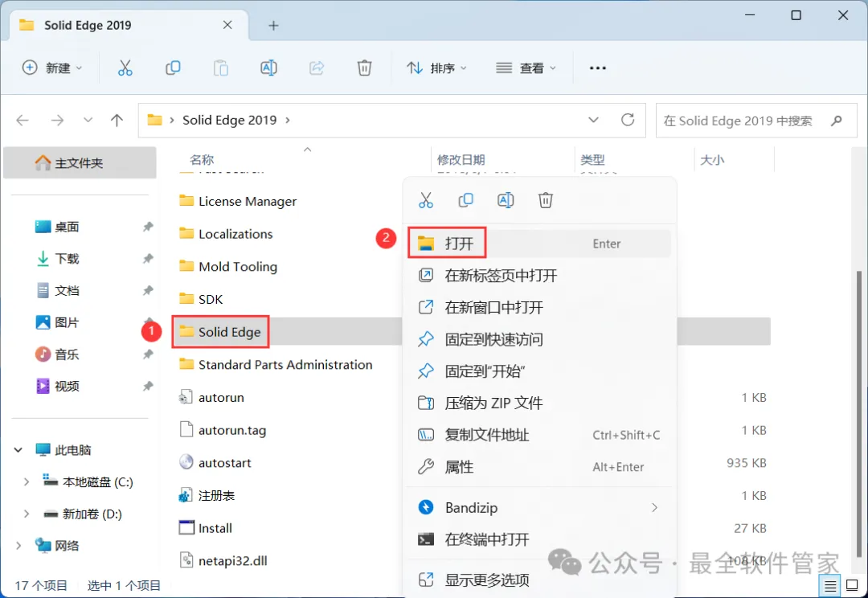Open the 查看 (View) dropdown
This screenshot has width=868, height=598.
point(526,68)
